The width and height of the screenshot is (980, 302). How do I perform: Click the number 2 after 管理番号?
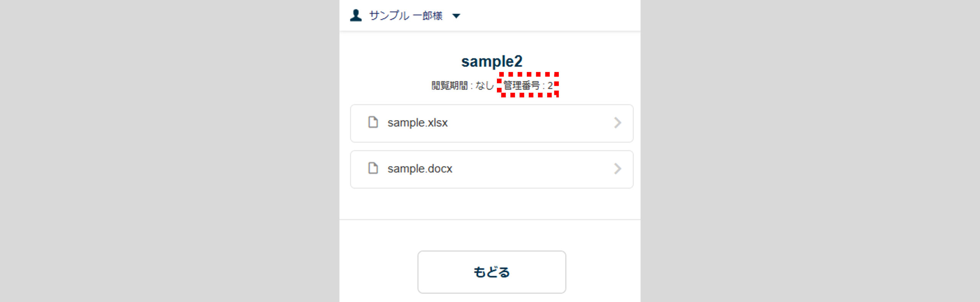tap(550, 85)
